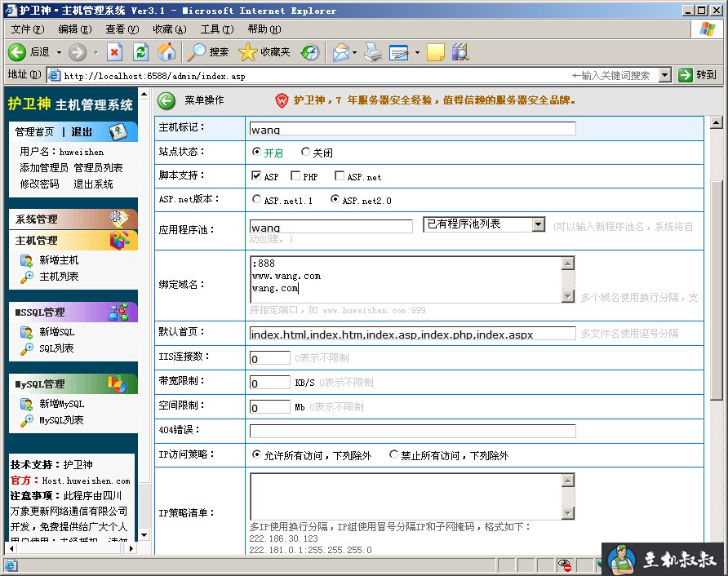Click the 管理首页 link
Image resolution: width=728 pixels, height=576 pixels.
(34, 132)
